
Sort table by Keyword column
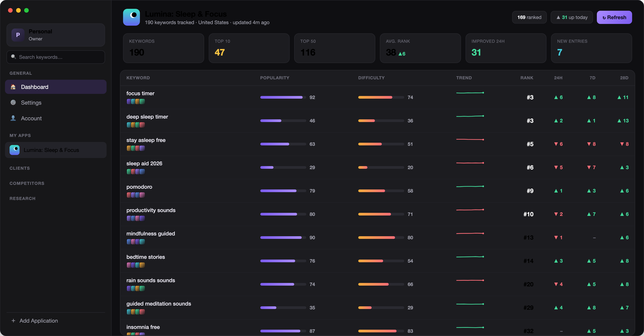coord(138,78)
